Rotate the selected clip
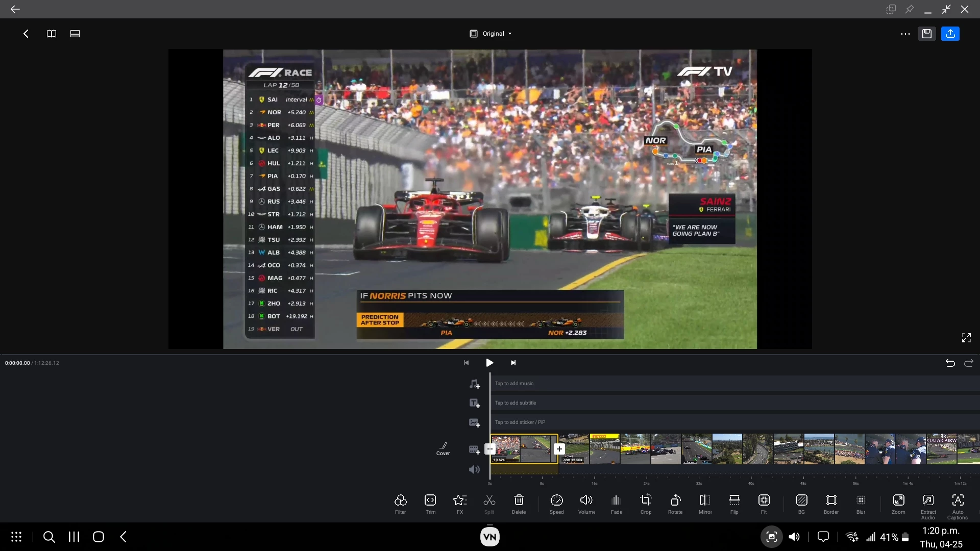980x551 pixels. point(675,504)
